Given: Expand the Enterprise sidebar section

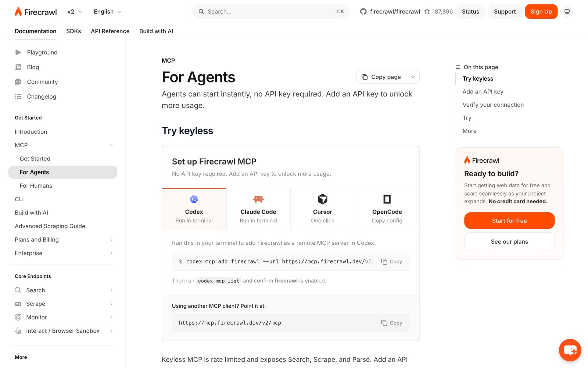Looking at the screenshot, I should point(62,253).
